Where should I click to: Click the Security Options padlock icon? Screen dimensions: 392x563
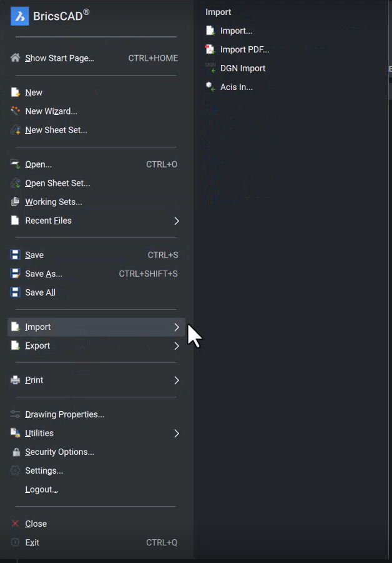click(x=14, y=451)
